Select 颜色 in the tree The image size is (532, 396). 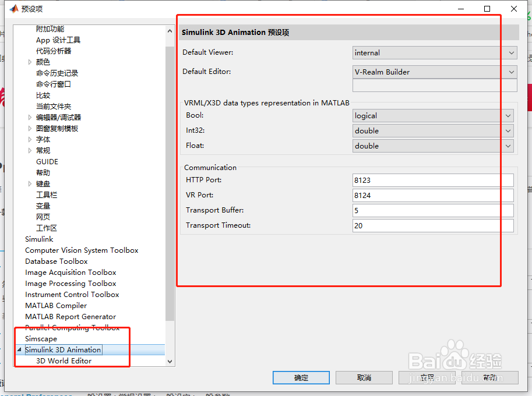click(x=43, y=62)
